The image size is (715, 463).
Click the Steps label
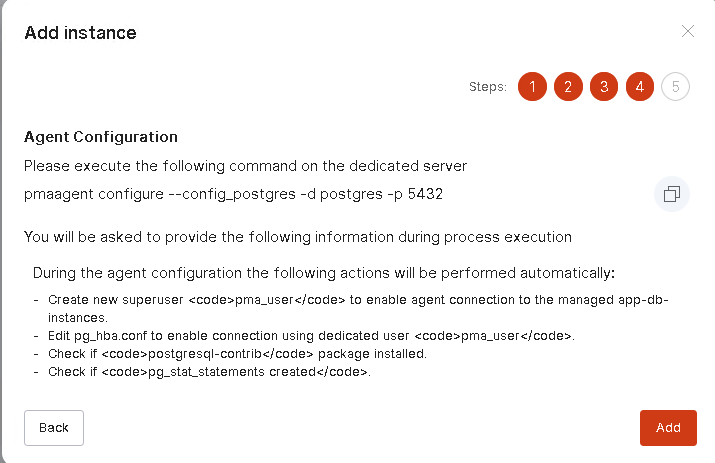(x=488, y=87)
